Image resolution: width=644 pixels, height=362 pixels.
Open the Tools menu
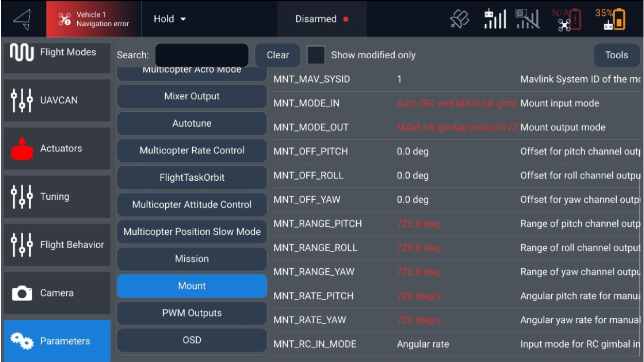616,55
